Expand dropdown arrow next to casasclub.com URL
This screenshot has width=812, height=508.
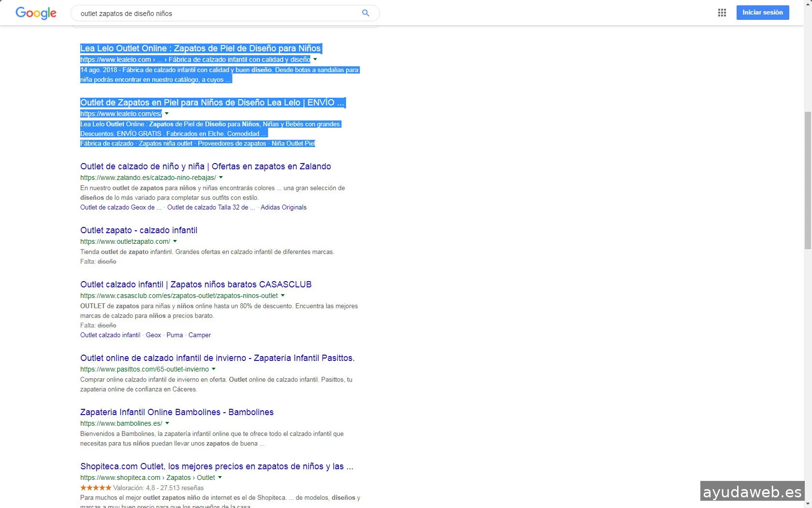click(x=283, y=296)
